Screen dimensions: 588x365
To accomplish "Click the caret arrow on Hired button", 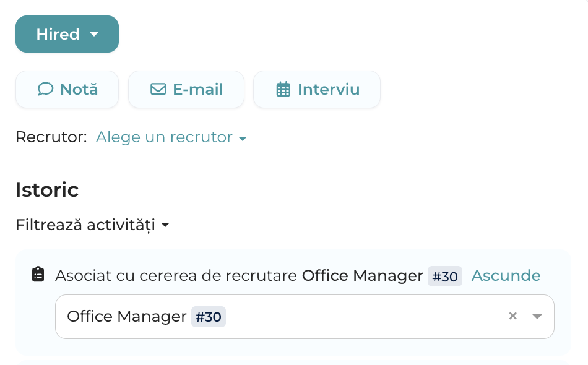I will (94, 35).
